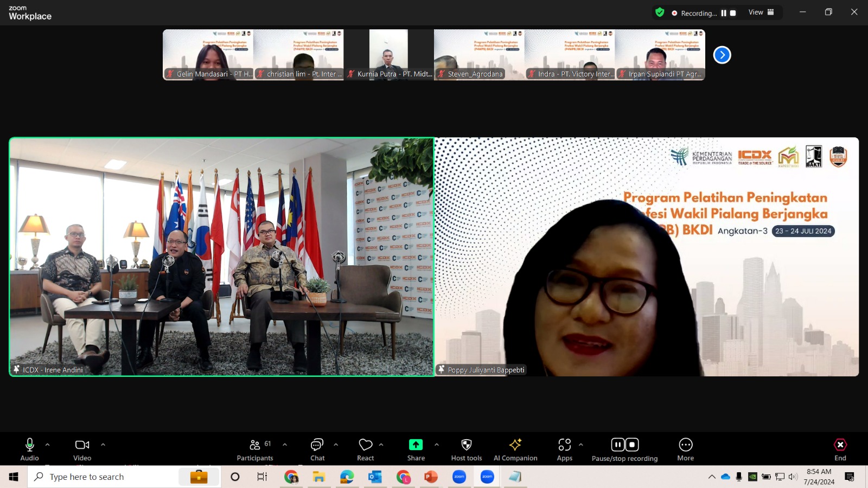
Task: Expand the chat options arrow
Action: point(336,445)
